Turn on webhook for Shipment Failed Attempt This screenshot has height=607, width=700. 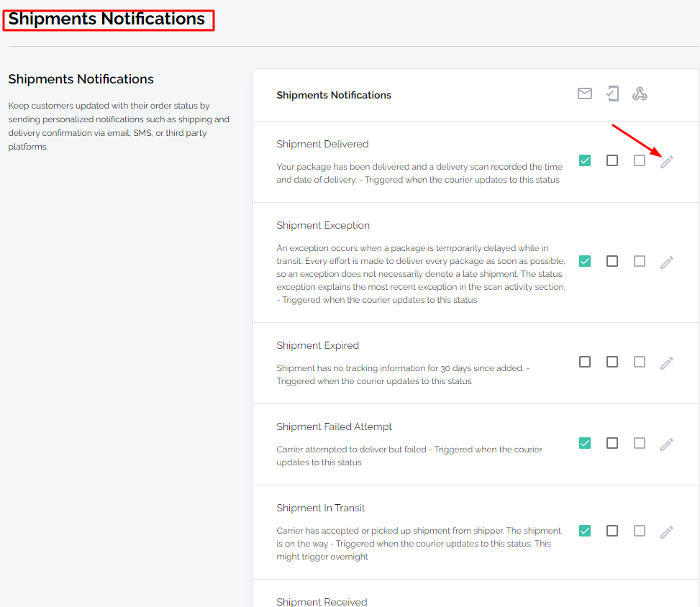640,443
